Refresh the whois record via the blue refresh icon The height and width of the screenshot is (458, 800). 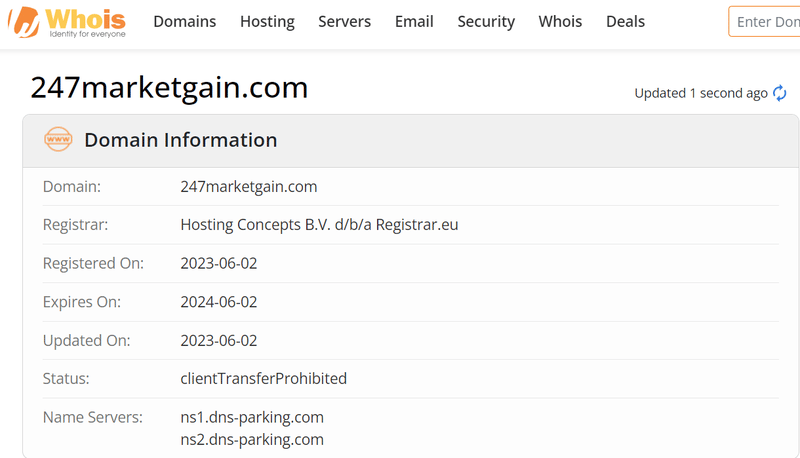click(780, 93)
